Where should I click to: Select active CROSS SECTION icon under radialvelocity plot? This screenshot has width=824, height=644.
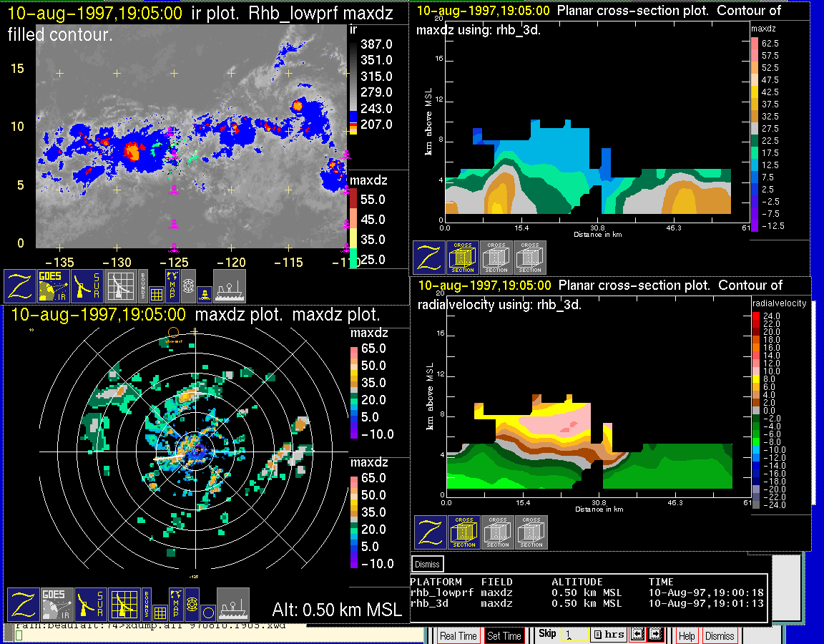[464, 532]
